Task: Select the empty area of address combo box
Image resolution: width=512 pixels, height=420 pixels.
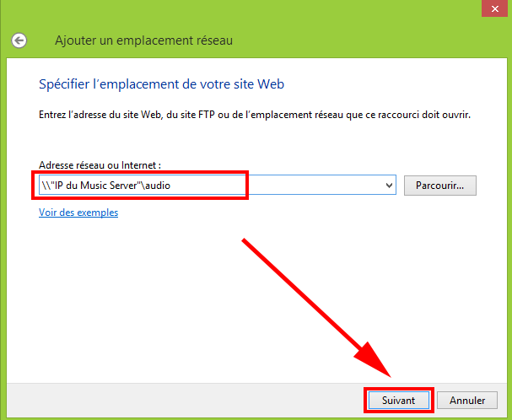Action: (314, 185)
